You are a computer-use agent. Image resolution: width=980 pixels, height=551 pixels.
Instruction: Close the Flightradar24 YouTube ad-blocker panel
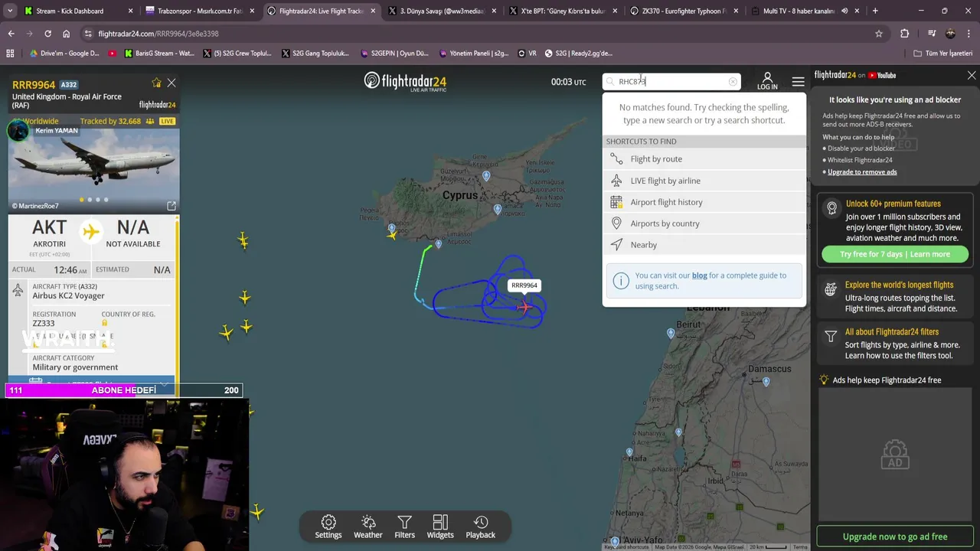point(972,75)
